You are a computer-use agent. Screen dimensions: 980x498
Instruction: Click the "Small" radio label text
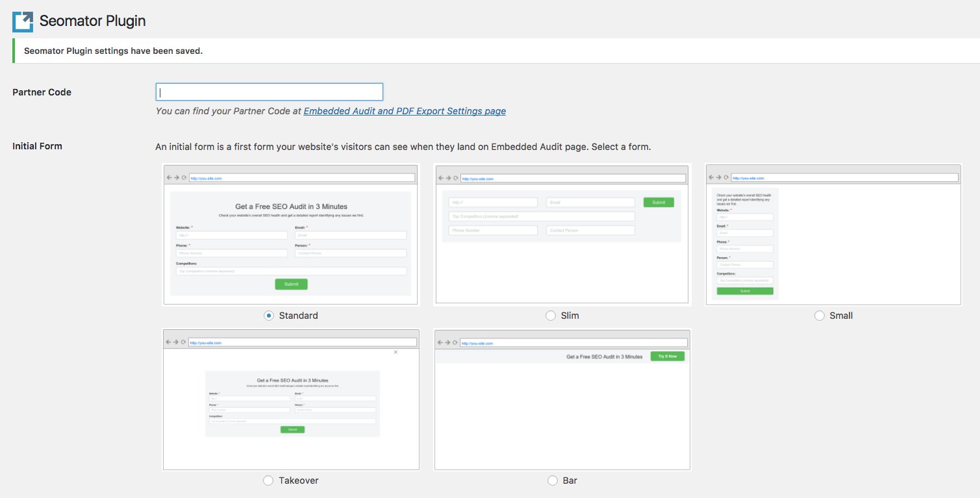coord(841,316)
